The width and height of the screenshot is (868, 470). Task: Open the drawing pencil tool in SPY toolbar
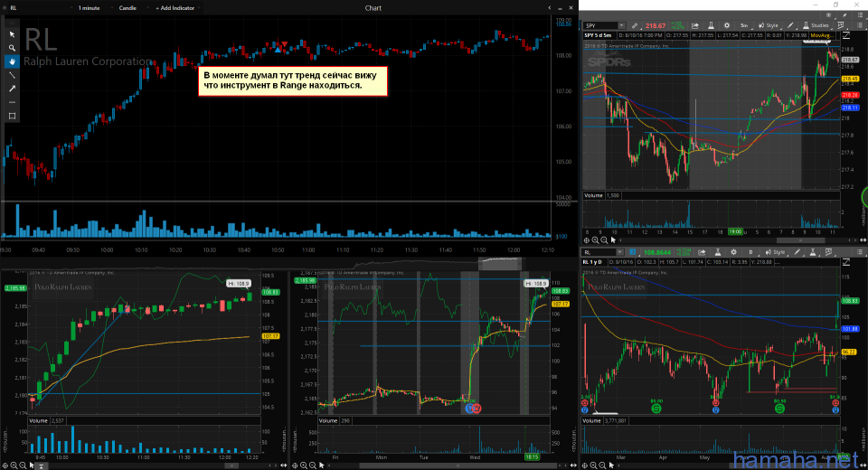coord(790,25)
